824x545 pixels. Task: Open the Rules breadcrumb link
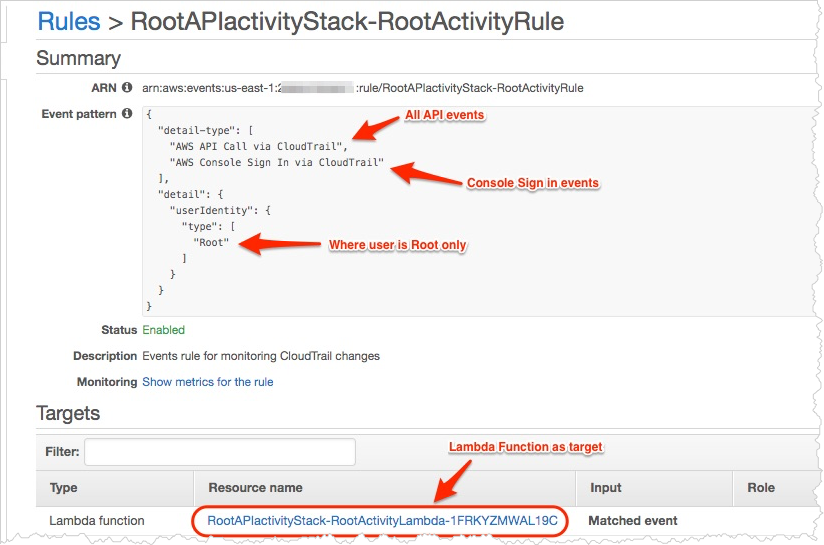point(68,22)
